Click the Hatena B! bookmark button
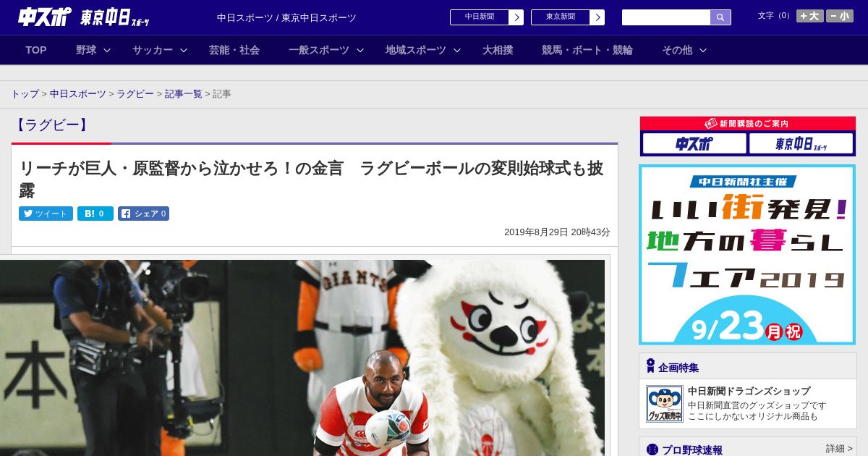The height and width of the screenshot is (456, 868). 95,214
